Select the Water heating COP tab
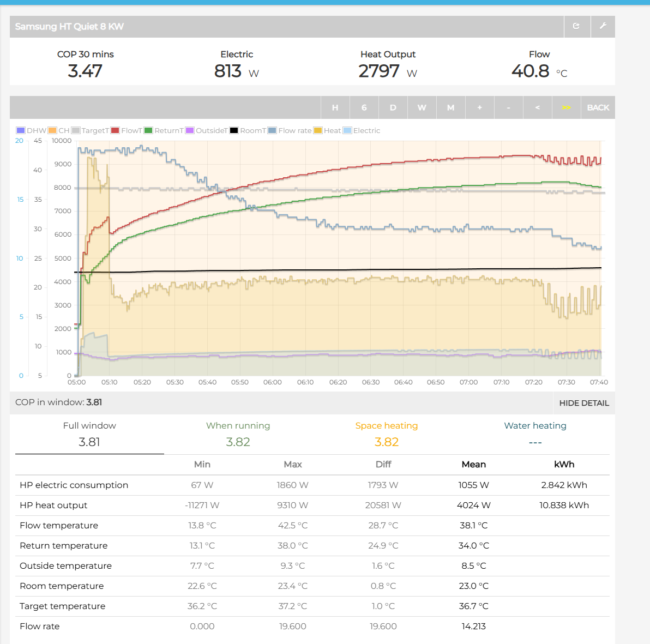This screenshot has height=644, width=650. click(535, 434)
